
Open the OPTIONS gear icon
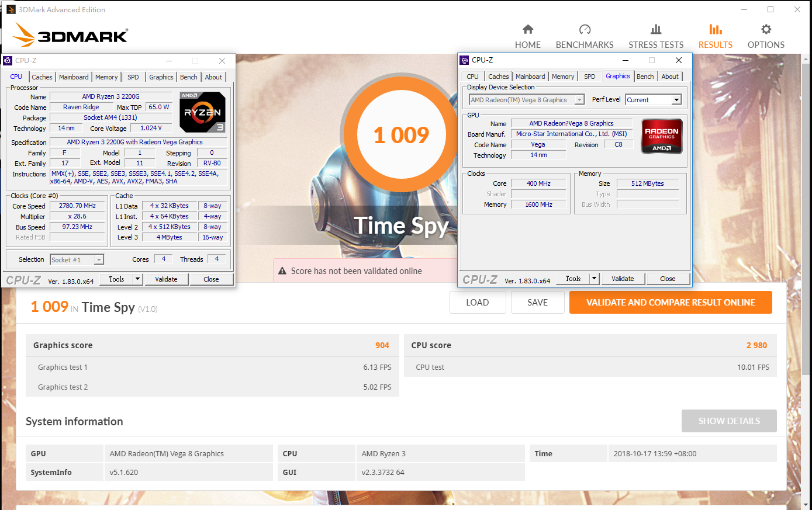tap(766, 29)
